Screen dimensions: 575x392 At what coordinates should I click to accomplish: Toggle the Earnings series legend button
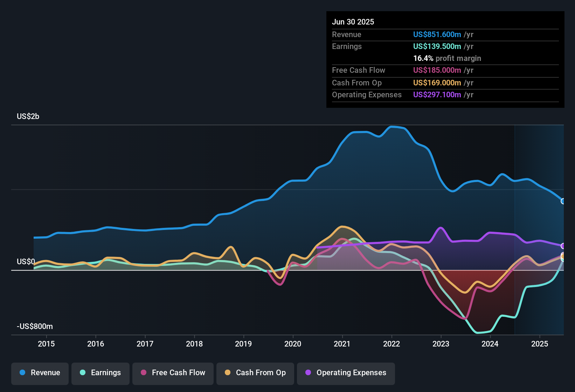101,373
